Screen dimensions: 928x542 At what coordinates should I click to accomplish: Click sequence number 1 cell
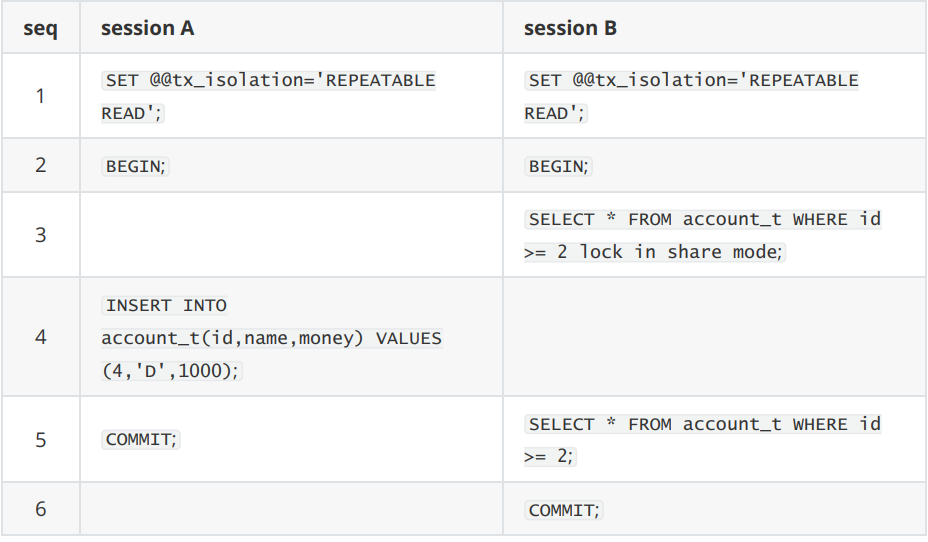coord(40,96)
